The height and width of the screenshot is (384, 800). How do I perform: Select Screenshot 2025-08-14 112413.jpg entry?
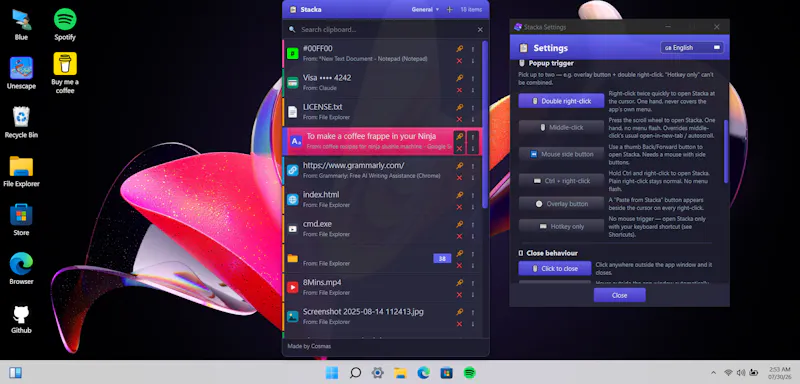point(383,316)
